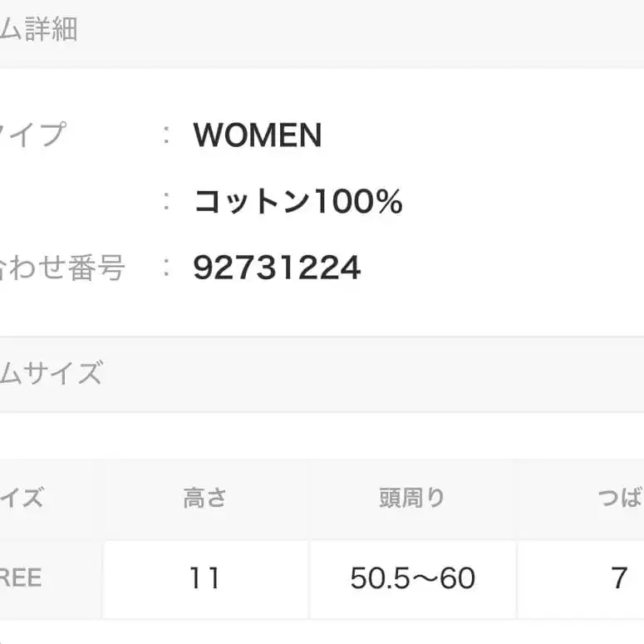Tap the お問い合わせ番号 label
This screenshot has width=644, height=644.
pyautogui.click(x=62, y=268)
